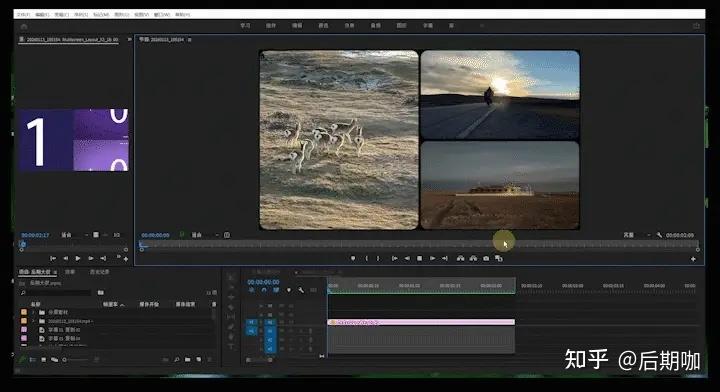Select the pink clip on timeline V1
The image size is (720, 392).
[421, 323]
